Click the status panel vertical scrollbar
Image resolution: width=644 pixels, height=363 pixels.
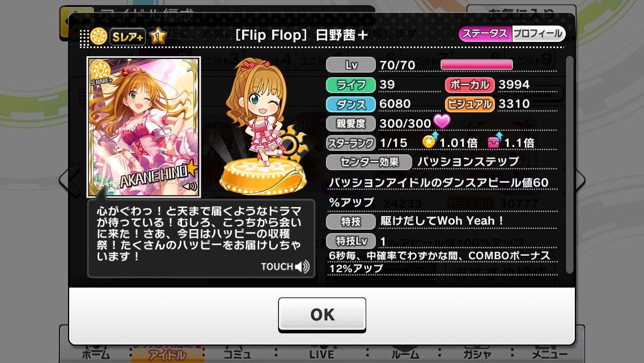(569, 165)
